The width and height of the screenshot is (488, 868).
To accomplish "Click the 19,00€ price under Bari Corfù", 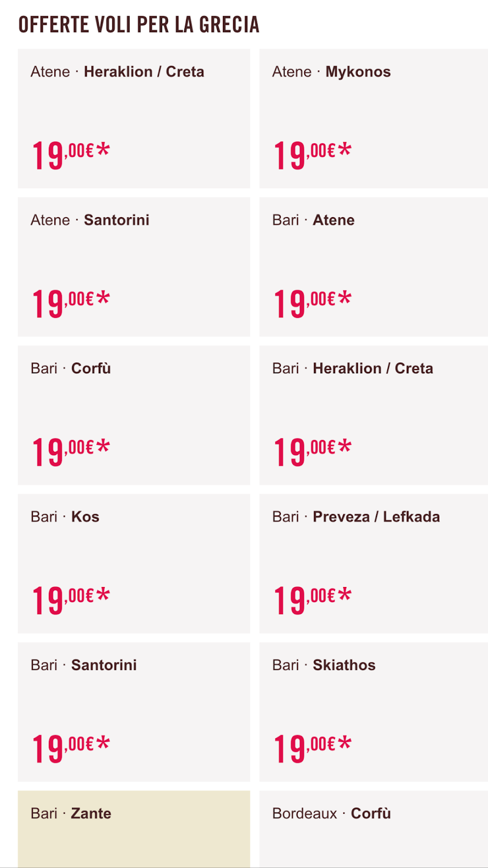I will point(71,452).
